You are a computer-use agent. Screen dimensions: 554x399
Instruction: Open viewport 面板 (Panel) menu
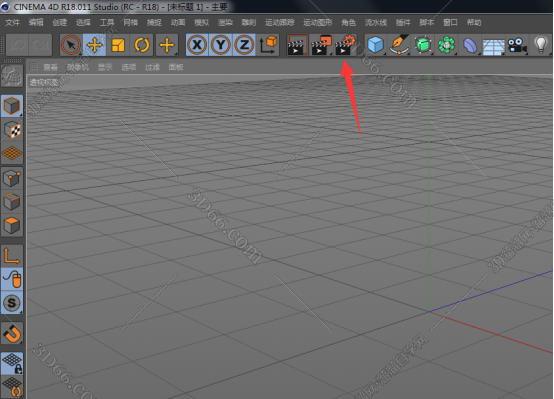coord(176,67)
